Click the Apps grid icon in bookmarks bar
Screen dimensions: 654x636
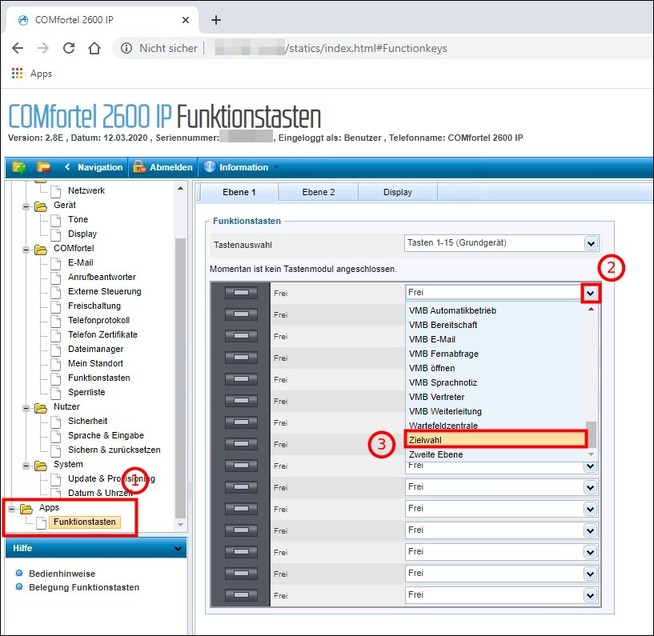point(17,73)
